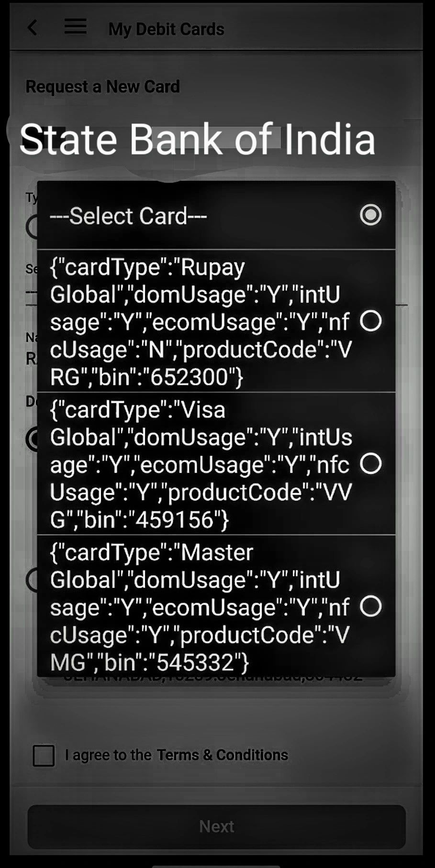Choose the Master Global radio button
Viewport: 435px width, 868px height.
371,606
